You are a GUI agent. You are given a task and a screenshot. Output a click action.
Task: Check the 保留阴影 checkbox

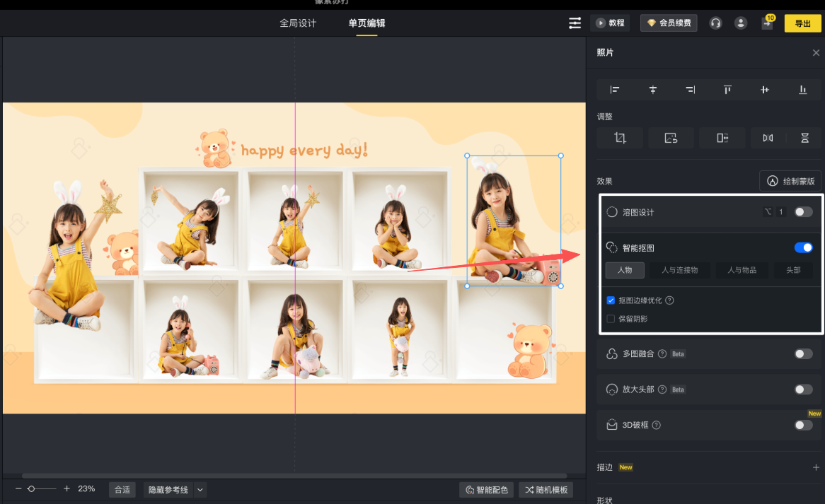pos(611,319)
